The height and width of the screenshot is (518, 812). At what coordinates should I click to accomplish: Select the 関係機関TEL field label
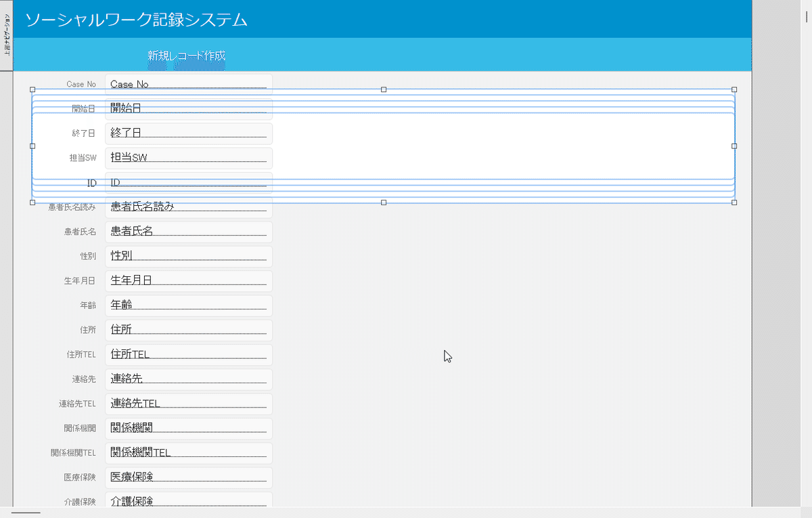[x=73, y=452]
